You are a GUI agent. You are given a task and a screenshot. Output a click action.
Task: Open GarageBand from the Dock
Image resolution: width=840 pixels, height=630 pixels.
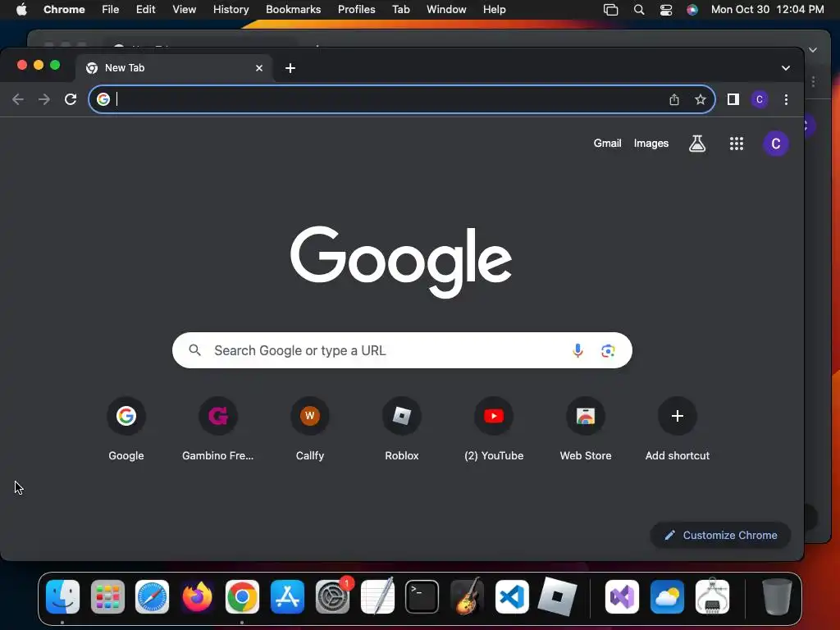tap(467, 596)
